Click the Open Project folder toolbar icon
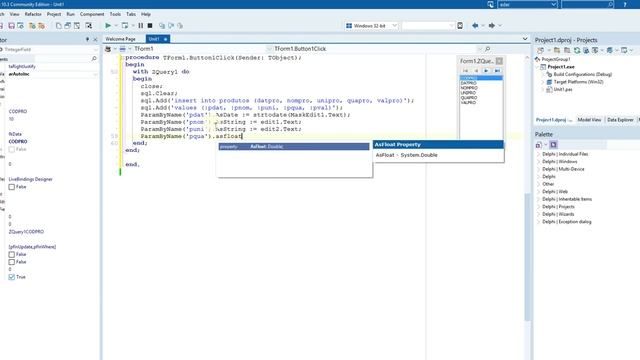This screenshot has height=360, width=640. (32, 25)
